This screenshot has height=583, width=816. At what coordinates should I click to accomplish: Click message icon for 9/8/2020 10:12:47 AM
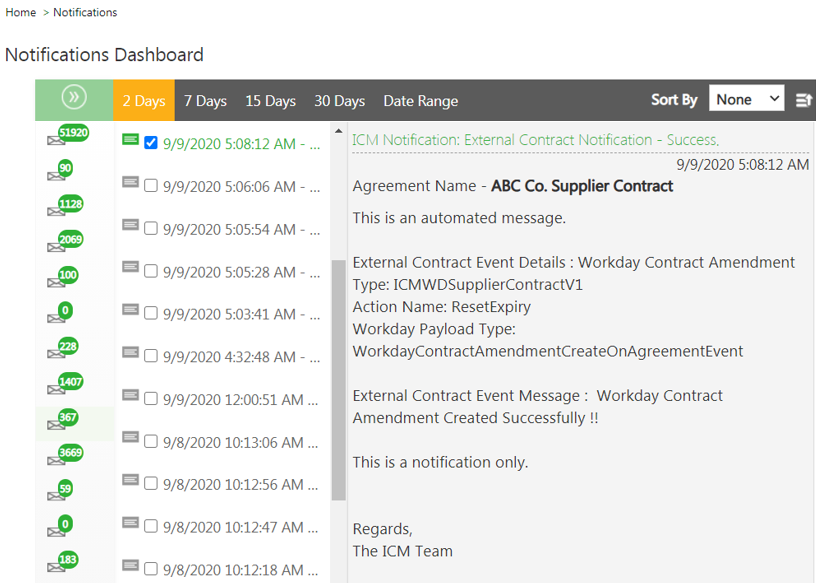click(131, 523)
